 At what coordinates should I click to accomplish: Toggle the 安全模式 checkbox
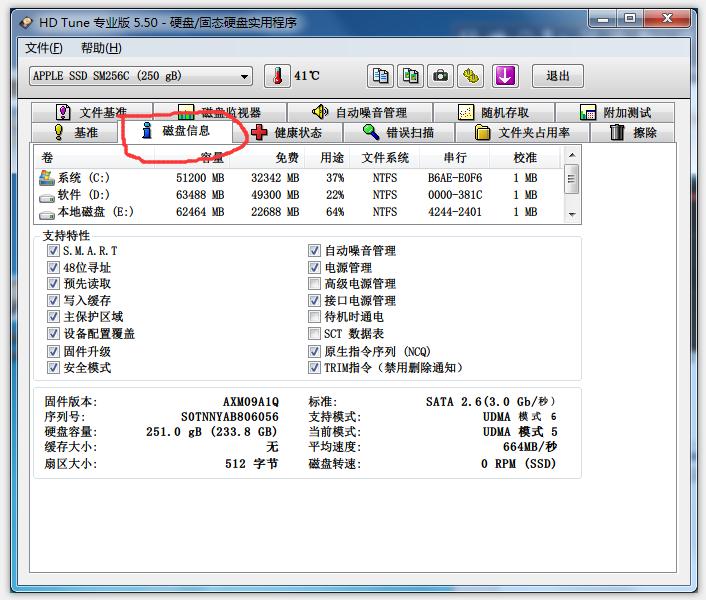(53, 367)
